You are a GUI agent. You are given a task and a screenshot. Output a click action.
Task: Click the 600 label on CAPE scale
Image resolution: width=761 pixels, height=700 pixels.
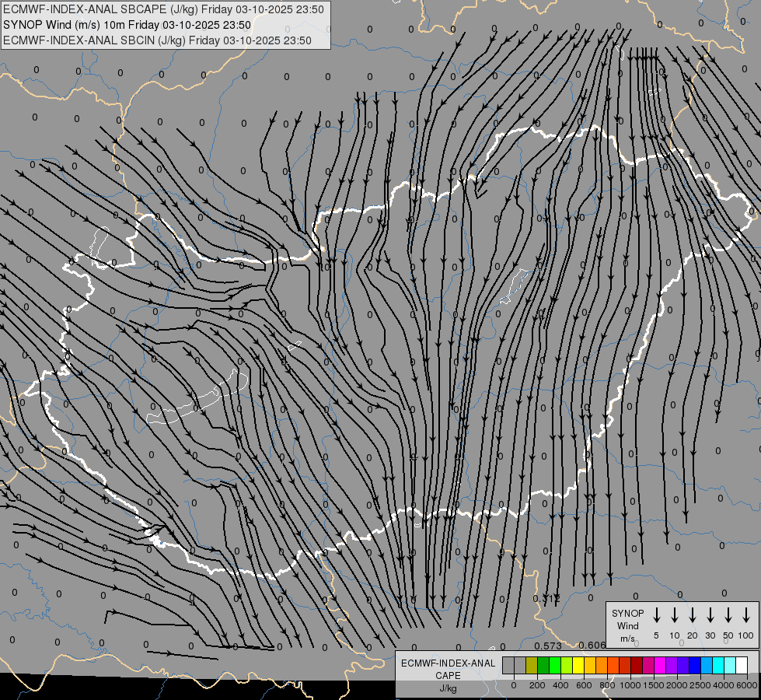(x=584, y=685)
